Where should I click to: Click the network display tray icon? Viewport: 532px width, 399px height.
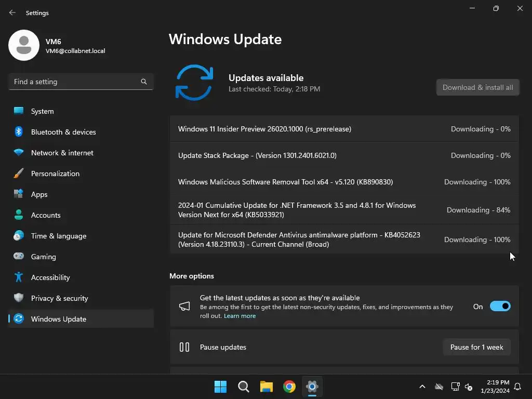[x=455, y=387]
